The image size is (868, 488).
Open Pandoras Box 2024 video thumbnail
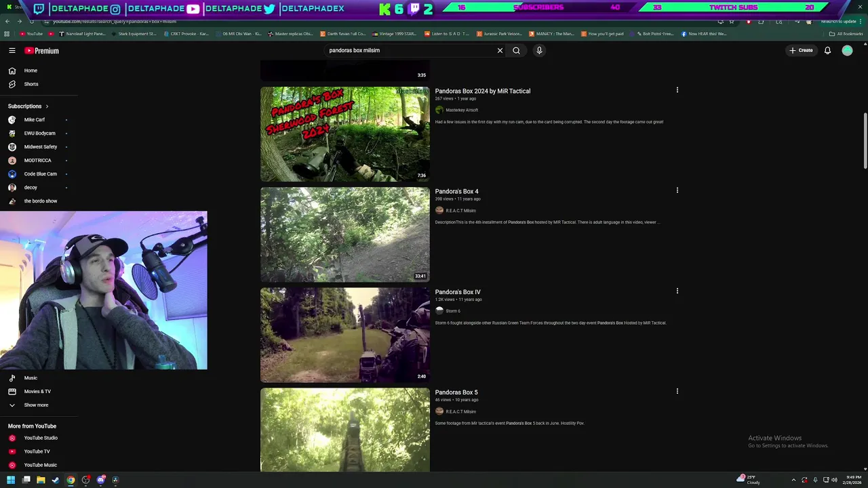click(344, 134)
